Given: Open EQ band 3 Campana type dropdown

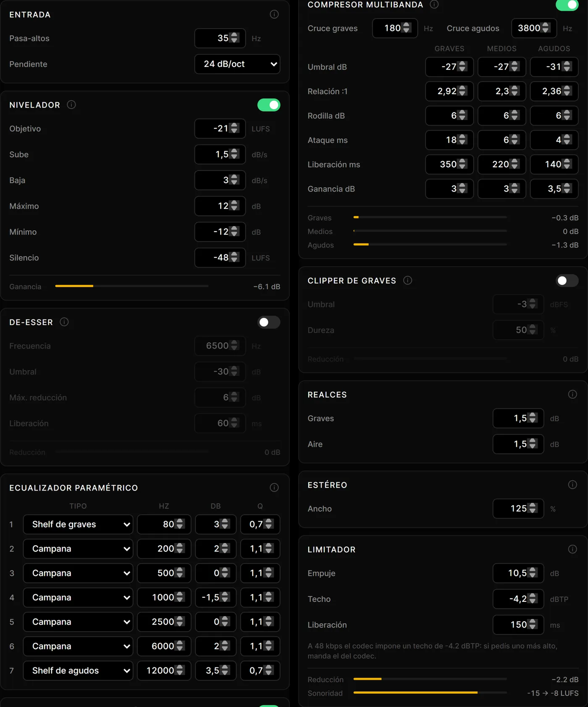Looking at the screenshot, I should point(78,573).
